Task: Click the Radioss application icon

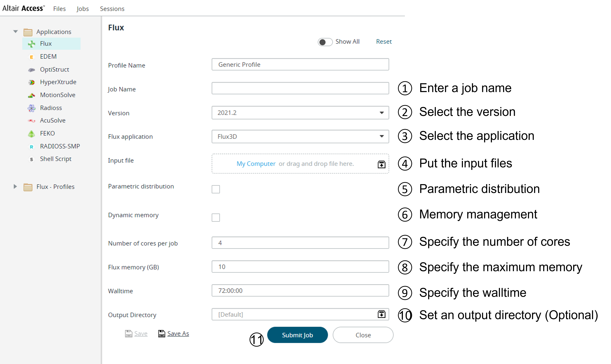Action: click(31, 108)
